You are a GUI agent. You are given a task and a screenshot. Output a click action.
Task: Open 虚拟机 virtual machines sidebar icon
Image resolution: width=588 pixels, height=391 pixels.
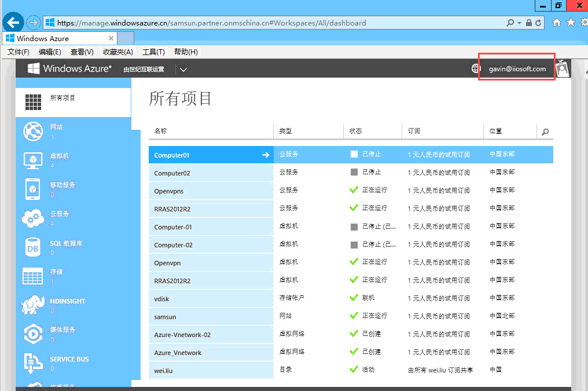(x=34, y=160)
